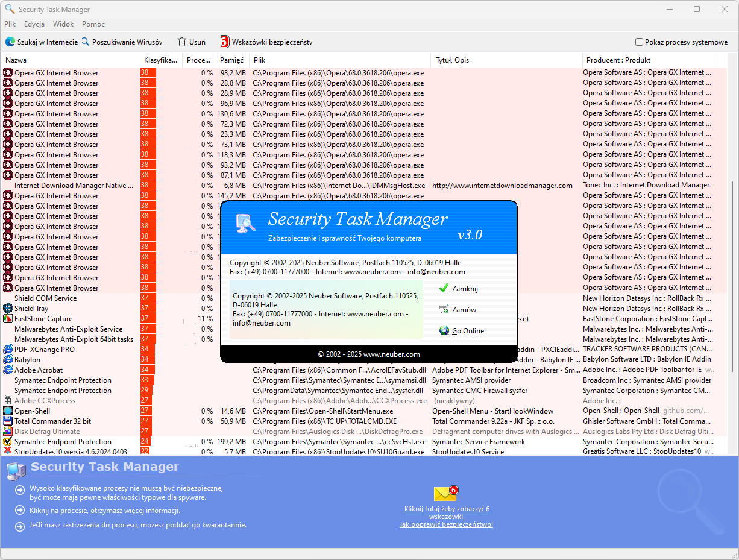Sort by the Pamięć column header

[x=233, y=60]
